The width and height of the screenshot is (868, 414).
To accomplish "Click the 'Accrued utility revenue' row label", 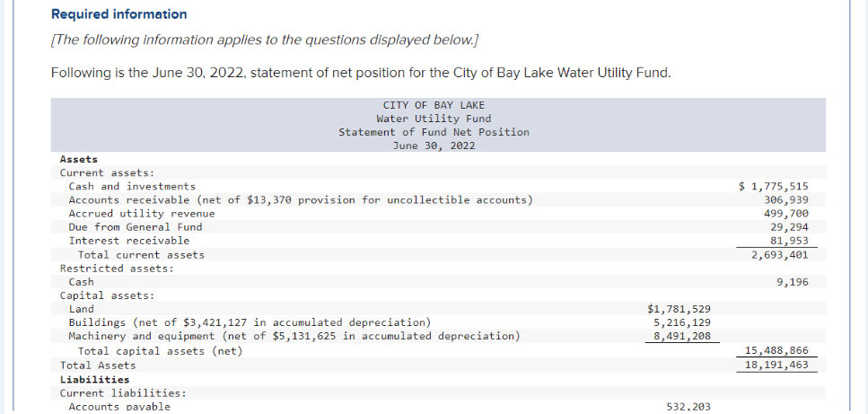I will 142,214.
